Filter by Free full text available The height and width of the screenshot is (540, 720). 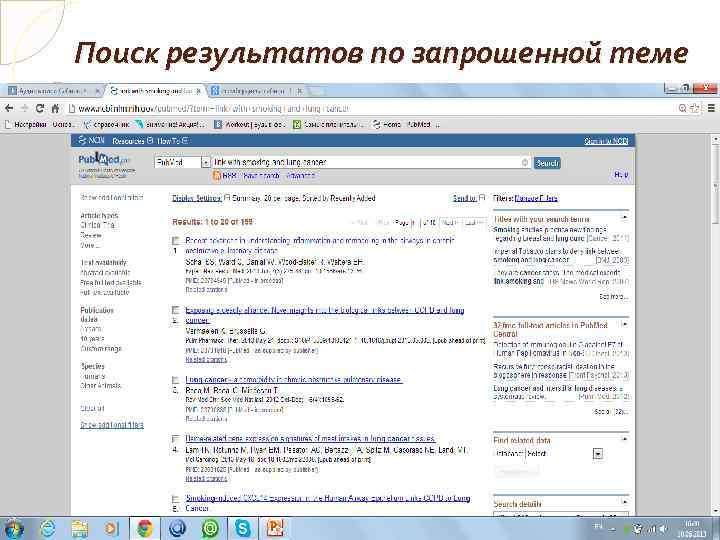[111, 282]
